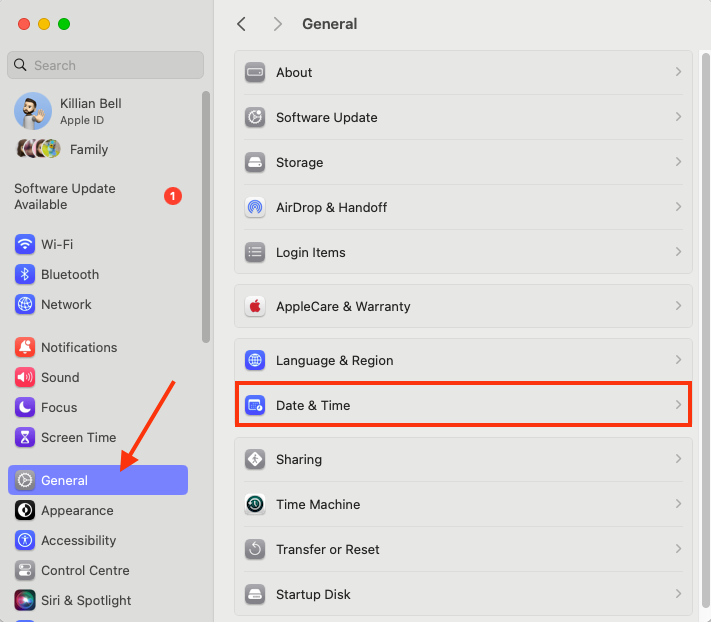The width and height of the screenshot is (711, 622).
Task: Open the Startup Disk row chevron
Action: (678, 593)
